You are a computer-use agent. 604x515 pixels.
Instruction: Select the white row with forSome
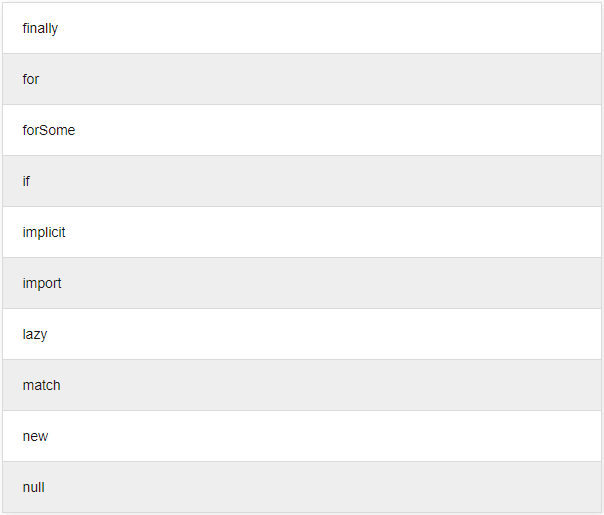(x=300, y=130)
